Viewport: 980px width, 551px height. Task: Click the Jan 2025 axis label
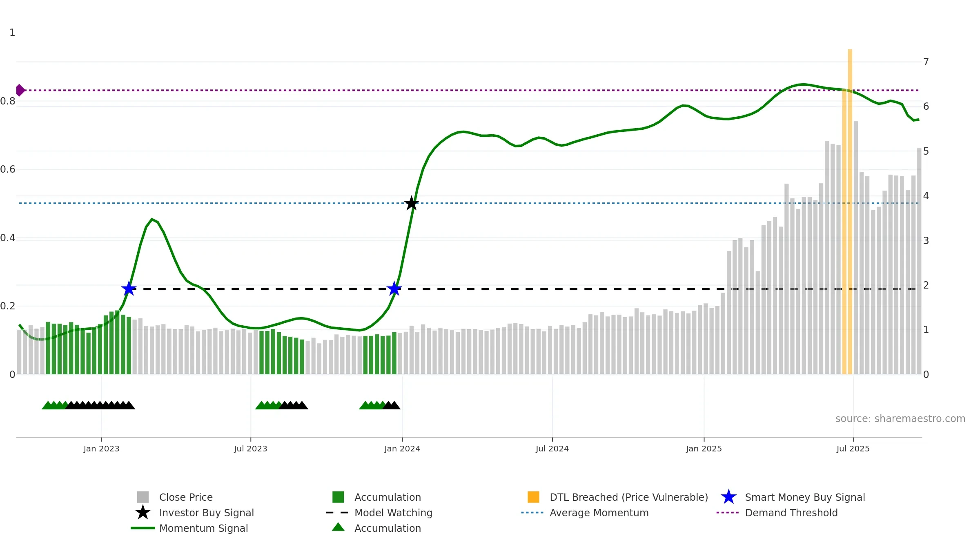[x=704, y=449]
